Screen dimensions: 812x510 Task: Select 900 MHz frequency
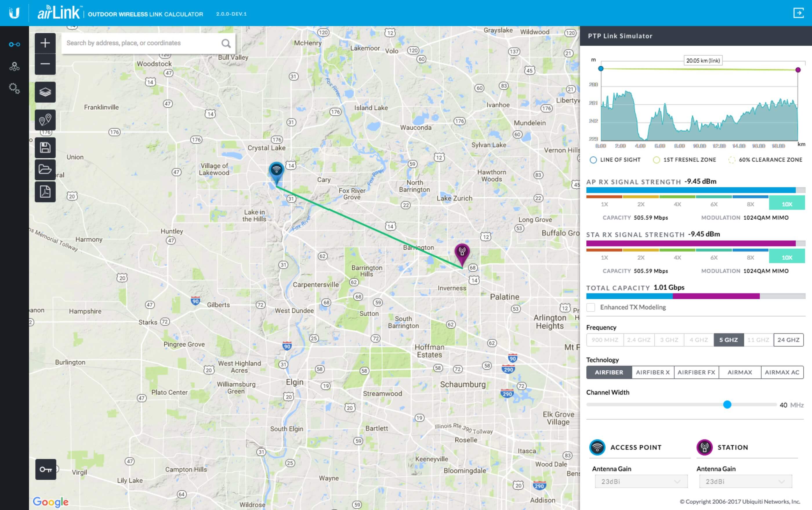click(605, 340)
